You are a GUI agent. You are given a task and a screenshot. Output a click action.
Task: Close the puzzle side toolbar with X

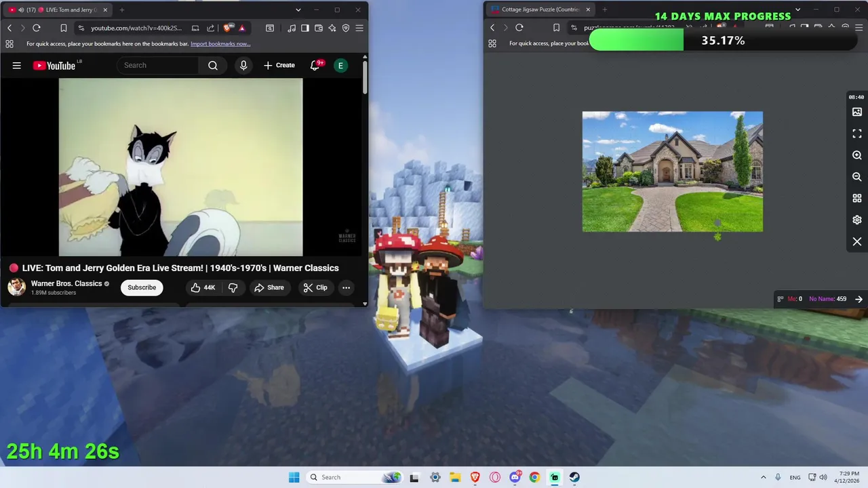point(857,242)
